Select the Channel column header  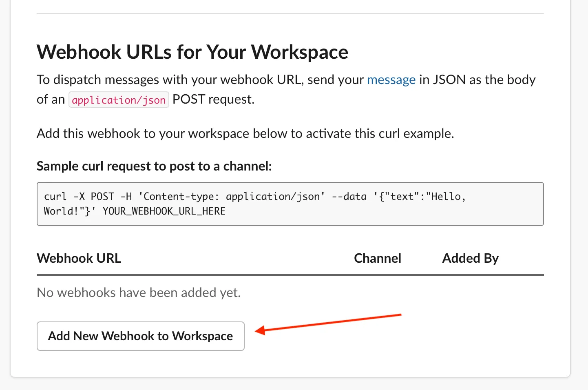377,258
